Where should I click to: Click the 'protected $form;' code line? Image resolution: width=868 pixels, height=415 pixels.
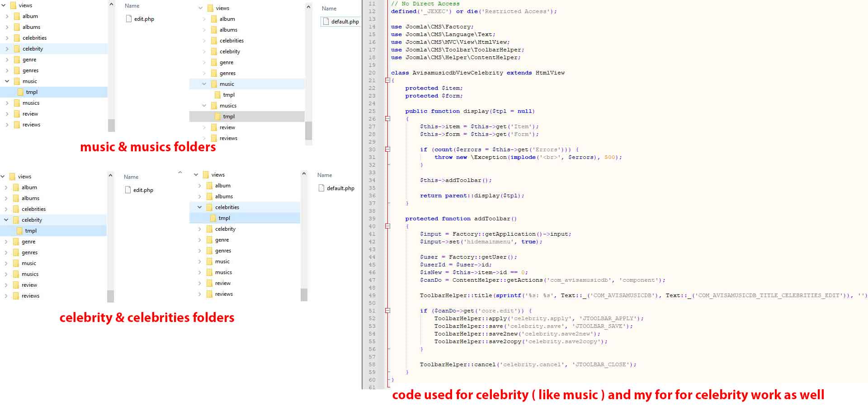coord(434,96)
